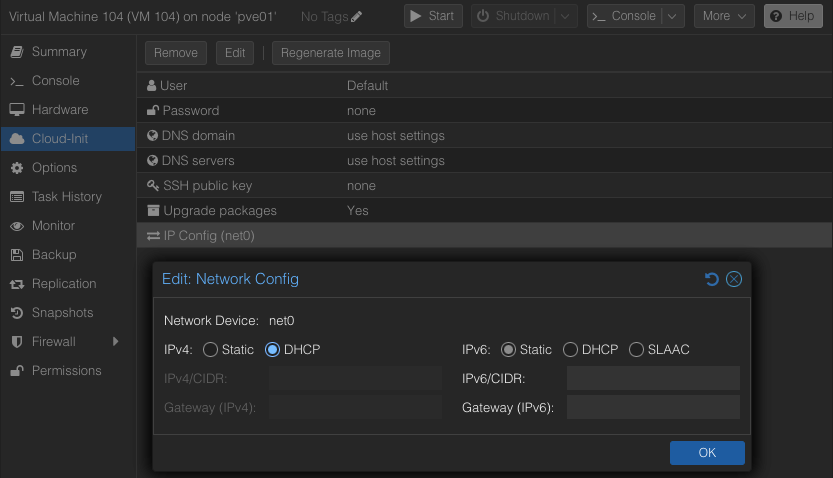This screenshot has height=478, width=833.
Task: Click OK to confirm network config
Action: pyautogui.click(x=707, y=453)
